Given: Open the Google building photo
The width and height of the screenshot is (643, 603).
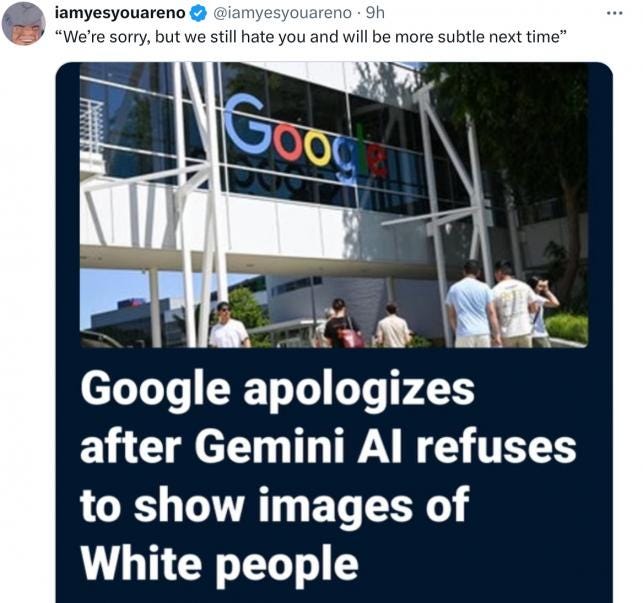Looking at the screenshot, I should click(334, 205).
